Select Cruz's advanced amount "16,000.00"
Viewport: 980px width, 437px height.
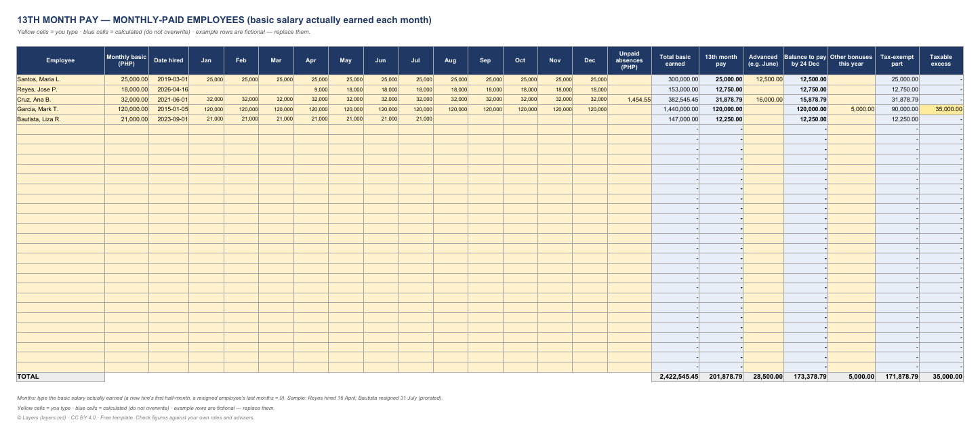(x=763, y=99)
